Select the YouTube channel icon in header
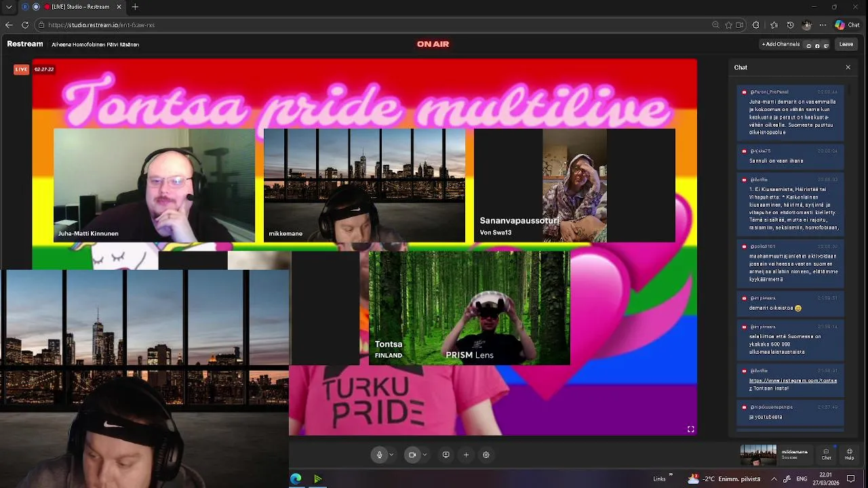868x488 pixels. (808, 45)
